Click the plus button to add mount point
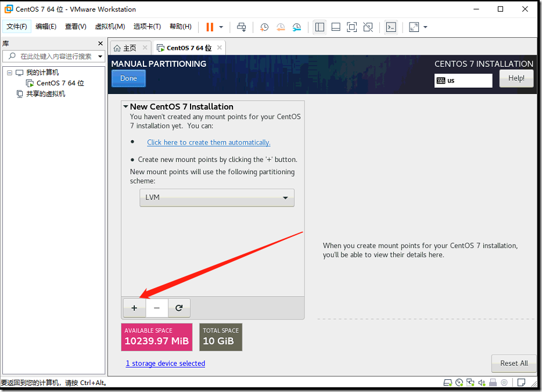Image resolution: width=542 pixels, height=392 pixels. [134, 308]
